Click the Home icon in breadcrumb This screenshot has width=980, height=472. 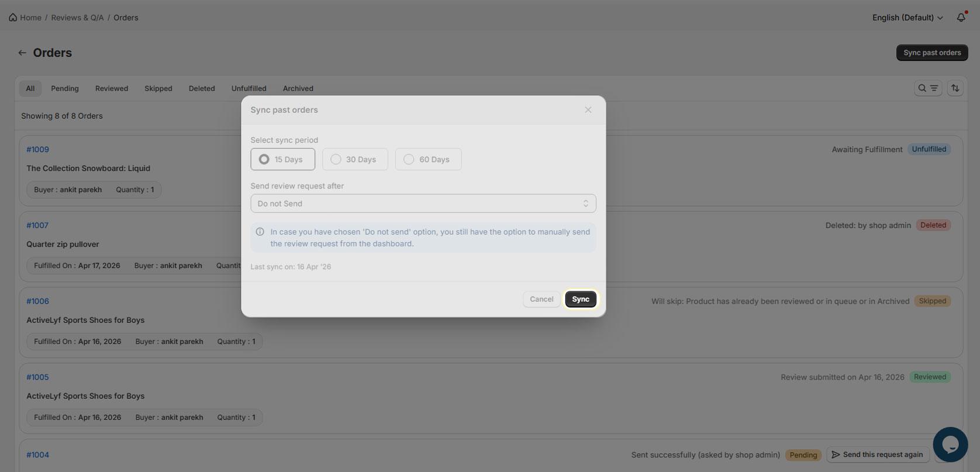pos(13,18)
